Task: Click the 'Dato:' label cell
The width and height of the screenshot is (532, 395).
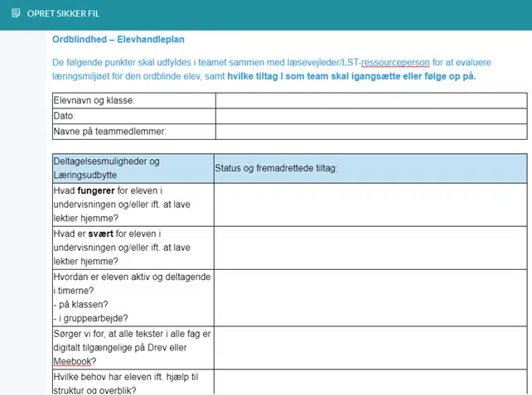Action: click(133, 116)
